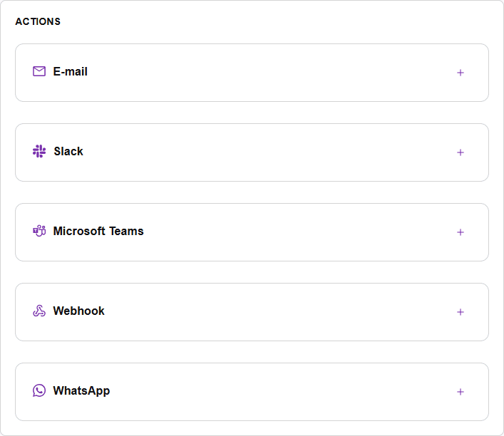Click the Microsoft Teams logo icon
Screen dimensions: 504x436
pos(39,231)
